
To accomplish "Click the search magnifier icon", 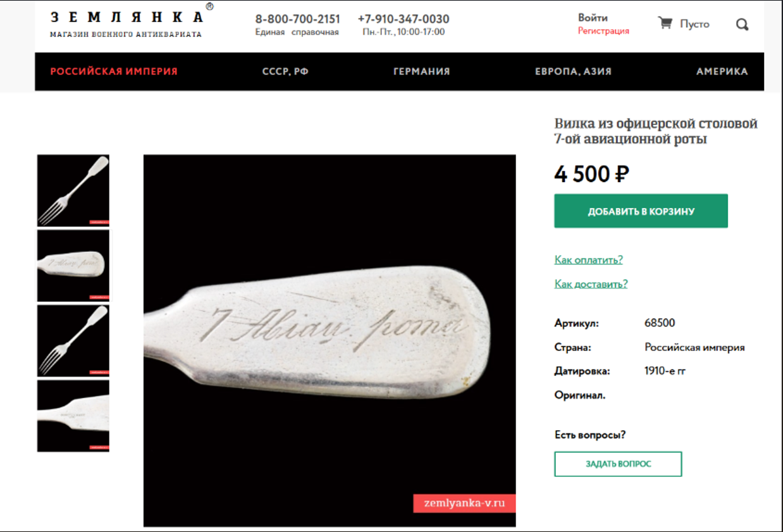I will (x=743, y=25).
